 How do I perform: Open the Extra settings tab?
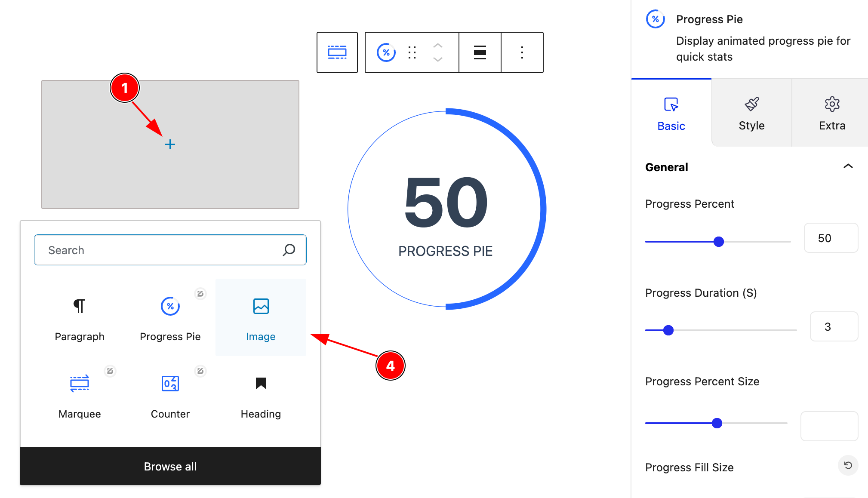(832, 114)
